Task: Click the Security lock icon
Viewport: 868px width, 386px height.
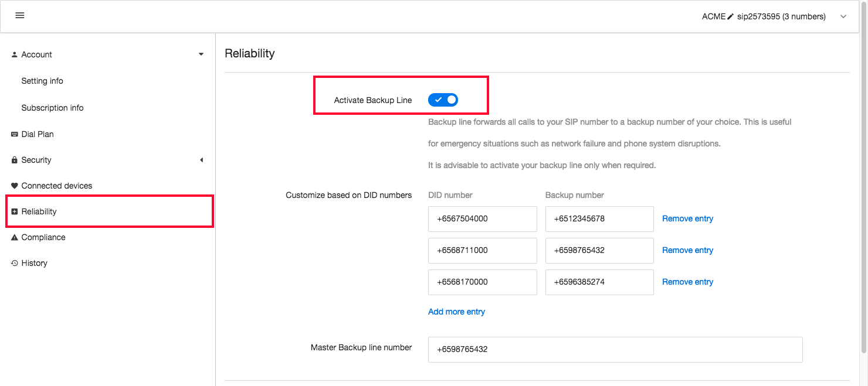Action: (x=15, y=160)
